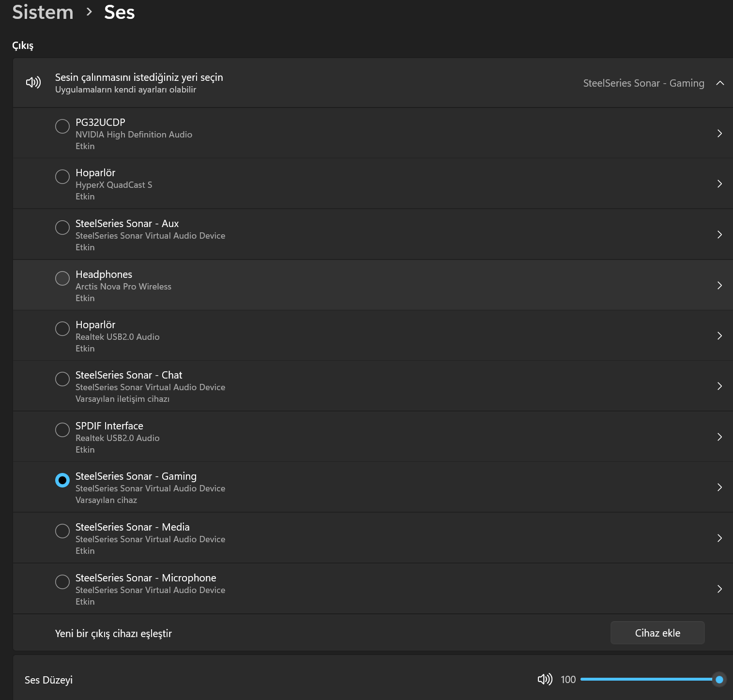733x700 pixels.
Task: Open SteelSeries Sonar - Microphone details chevron
Action: pos(719,589)
